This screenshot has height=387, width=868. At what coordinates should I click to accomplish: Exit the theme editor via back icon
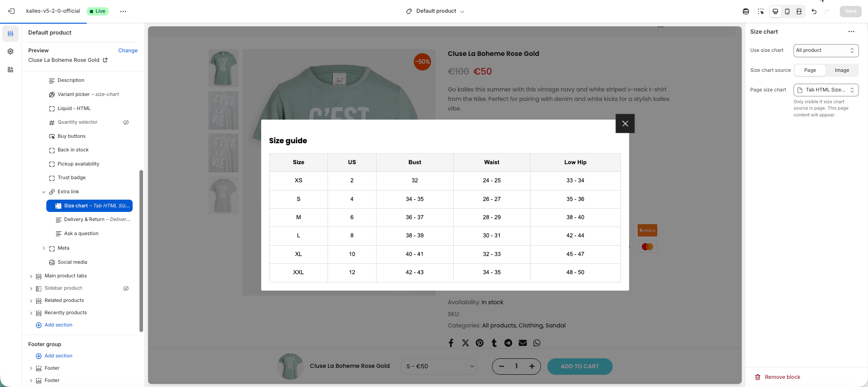click(x=11, y=11)
